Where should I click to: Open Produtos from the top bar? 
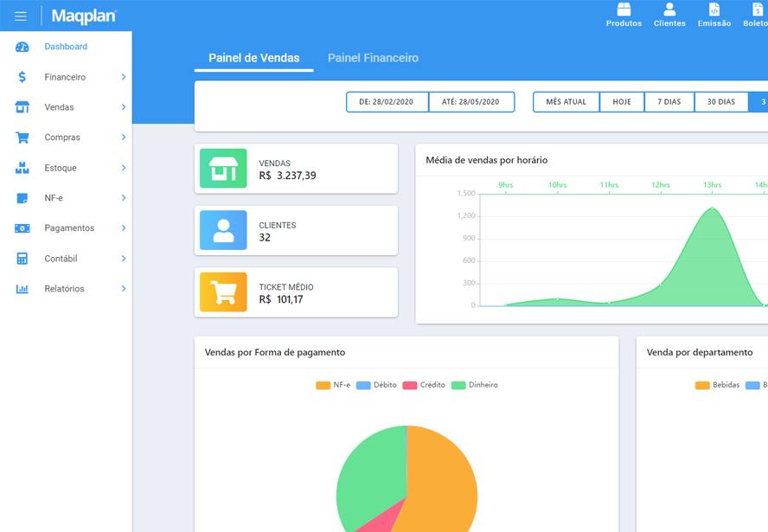[624, 10]
